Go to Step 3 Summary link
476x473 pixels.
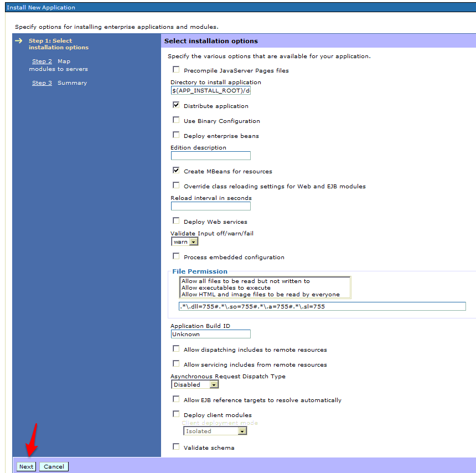pos(42,83)
